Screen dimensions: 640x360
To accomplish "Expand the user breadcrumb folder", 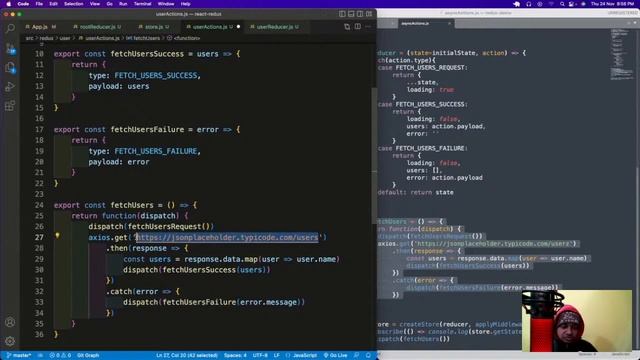I will pyautogui.click(x=65, y=38).
